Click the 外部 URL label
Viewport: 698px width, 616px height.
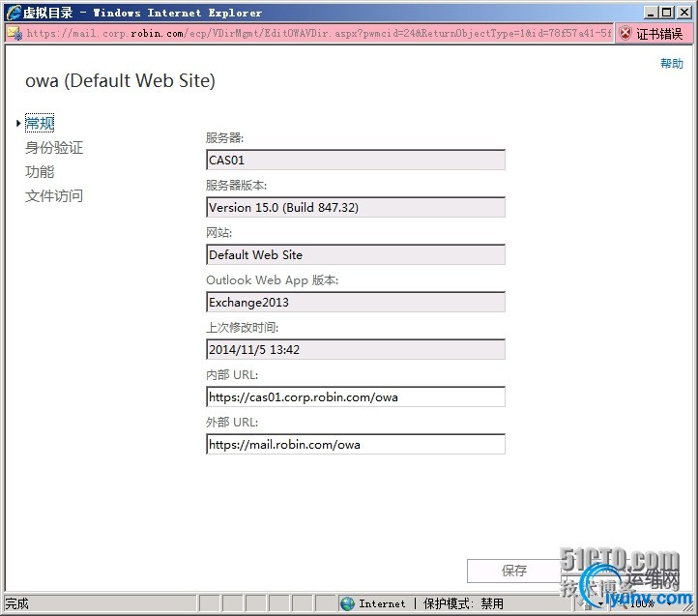click(x=232, y=422)
